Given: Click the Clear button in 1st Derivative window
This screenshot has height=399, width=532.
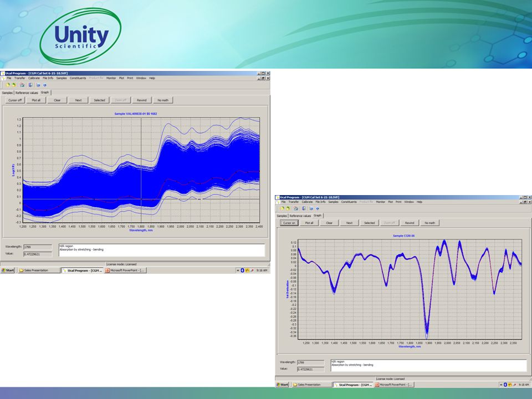Looking at the screenshot, I should (x=329, y=223).
